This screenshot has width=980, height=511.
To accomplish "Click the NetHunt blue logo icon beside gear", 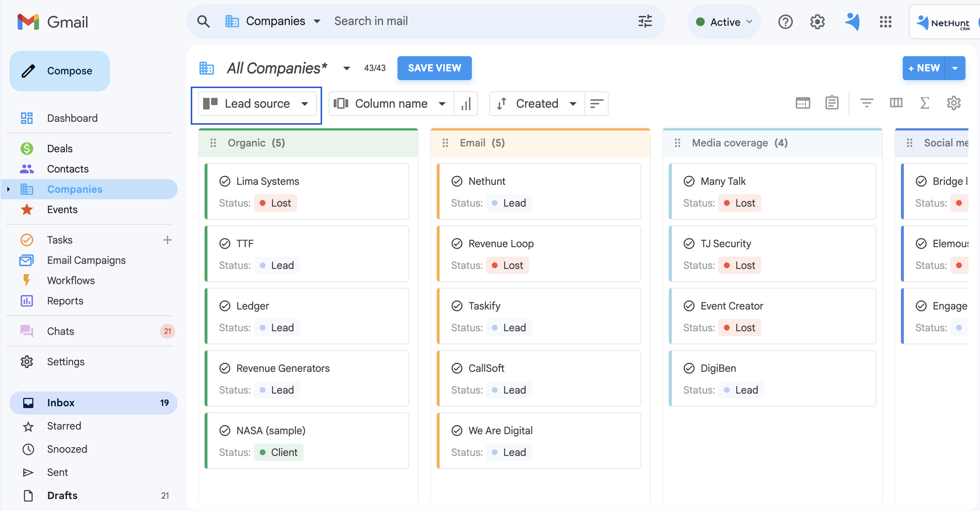I will 852,22.
